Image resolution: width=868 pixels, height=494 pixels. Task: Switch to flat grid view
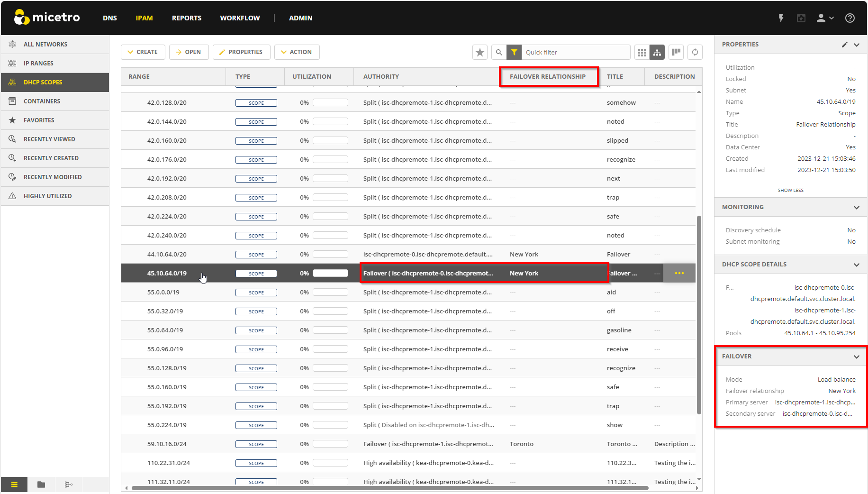642,52
